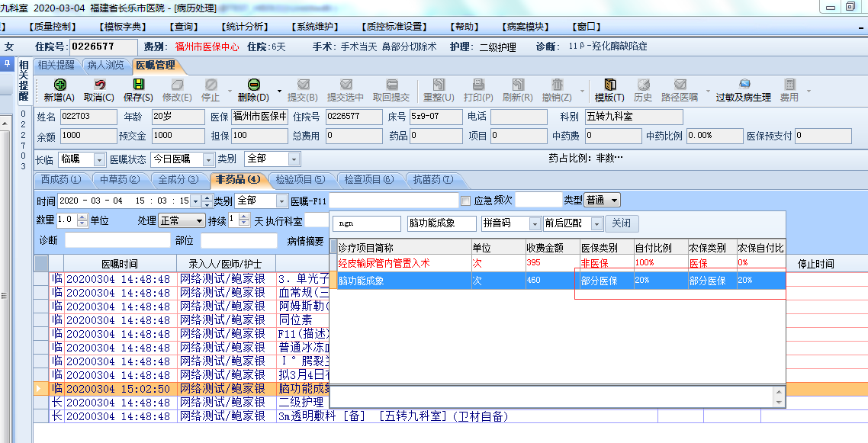The width and height of the screenshot is (868, 443).
Task: Select the 二级护理 order row
Action: [451, 402]
